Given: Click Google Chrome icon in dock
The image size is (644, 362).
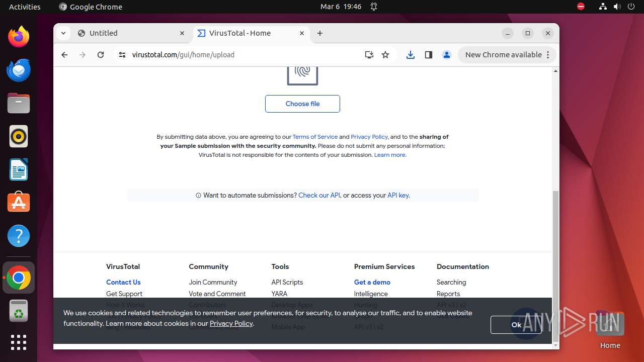Looking at the screenshot, I should (x=19, y=278).
